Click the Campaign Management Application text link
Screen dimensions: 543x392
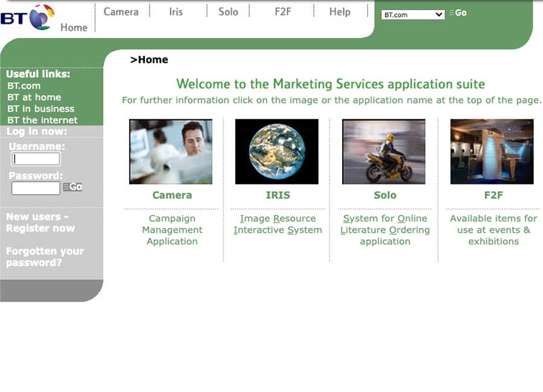[x=172, y=230]
